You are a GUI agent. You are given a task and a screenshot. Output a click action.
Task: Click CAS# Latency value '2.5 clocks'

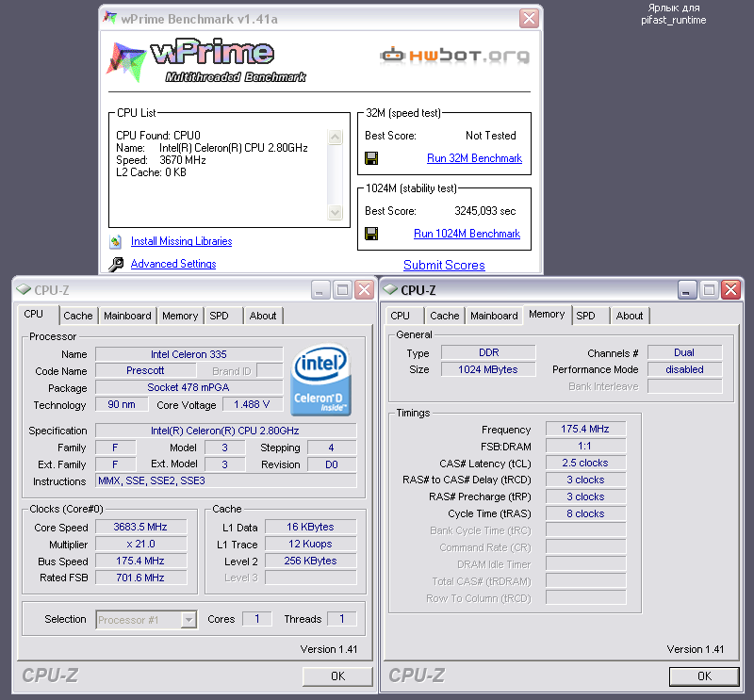(x=585, y=463)
